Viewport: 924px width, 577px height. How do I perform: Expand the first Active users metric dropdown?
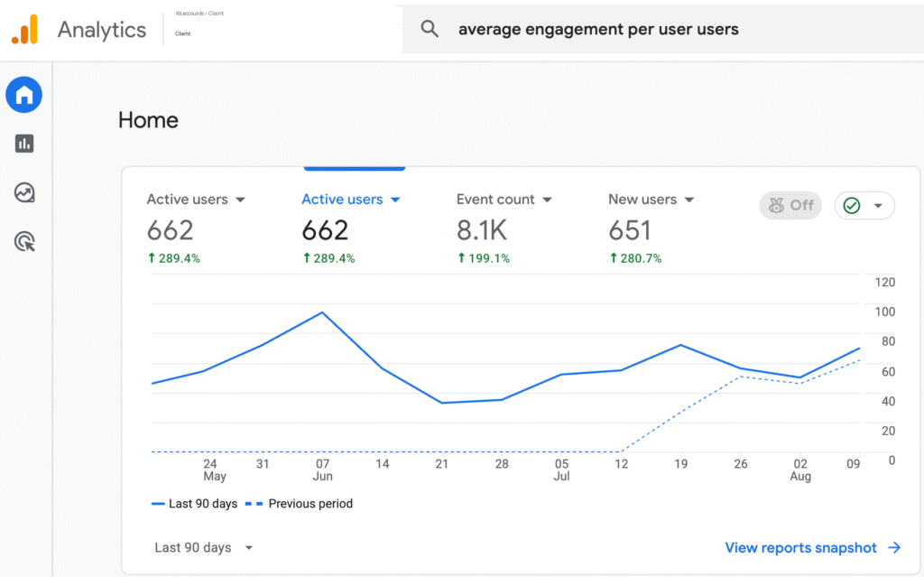coord(240,200)
